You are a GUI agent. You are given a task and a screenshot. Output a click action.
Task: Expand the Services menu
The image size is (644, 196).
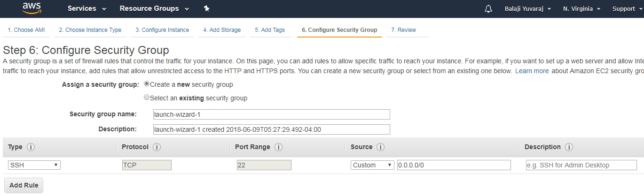[87, 8]
